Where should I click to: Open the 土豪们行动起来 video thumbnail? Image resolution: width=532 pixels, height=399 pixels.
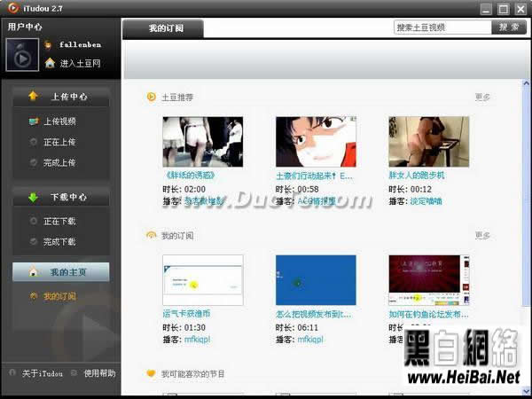pos(316,142)
